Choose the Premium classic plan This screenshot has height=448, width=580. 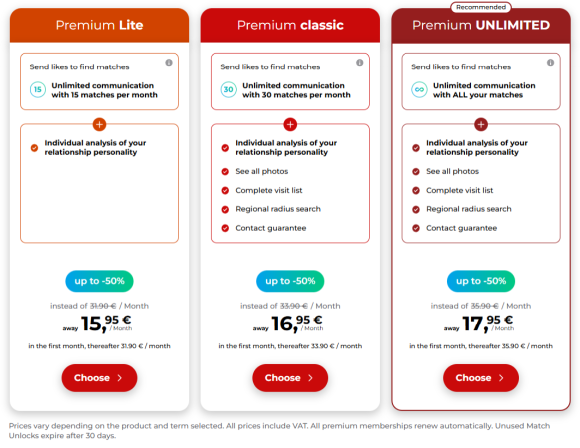tap(290, 378)
